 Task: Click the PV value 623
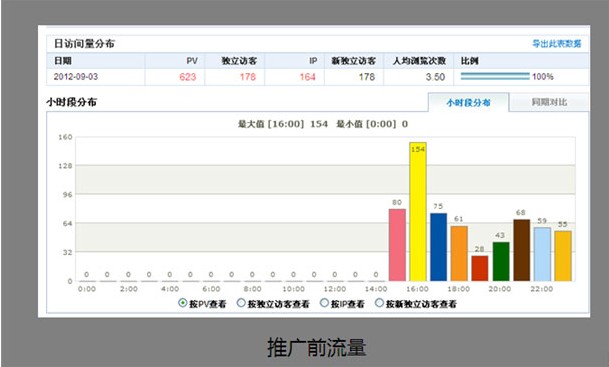[x=188, y=77]
